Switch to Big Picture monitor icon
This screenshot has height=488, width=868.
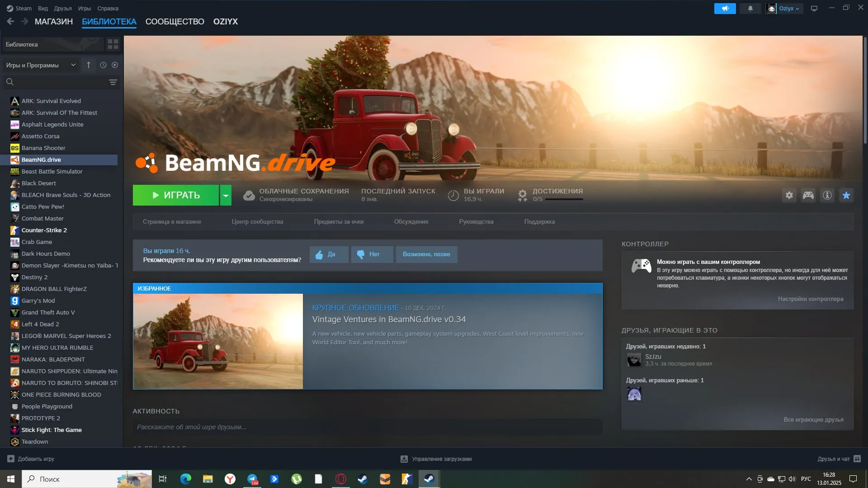[x=814, y=9]
